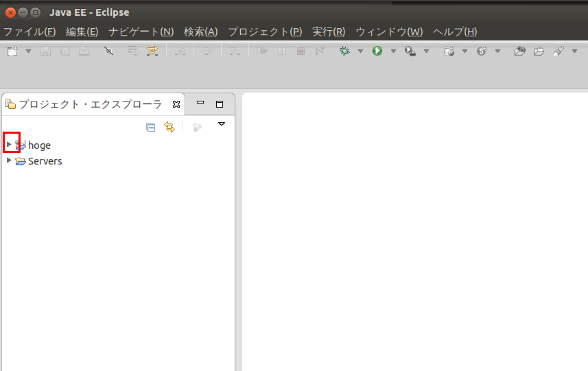Viewport: 588px width, 371px height.
Task: Click the Disconnect debug icon
Action: point(320,51)
